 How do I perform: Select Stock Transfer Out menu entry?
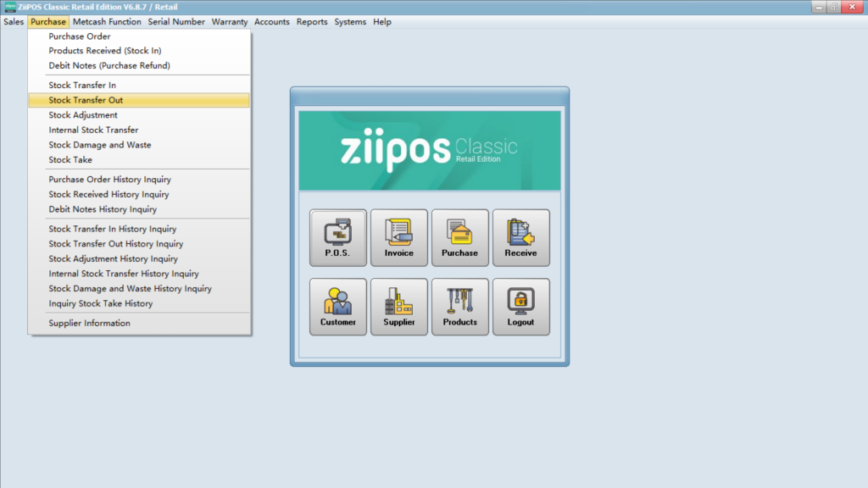[86, 100]
